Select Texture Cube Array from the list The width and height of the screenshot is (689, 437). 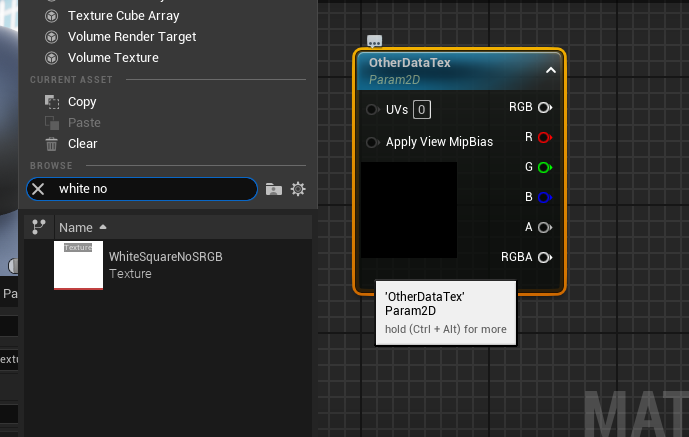point(123,16)
